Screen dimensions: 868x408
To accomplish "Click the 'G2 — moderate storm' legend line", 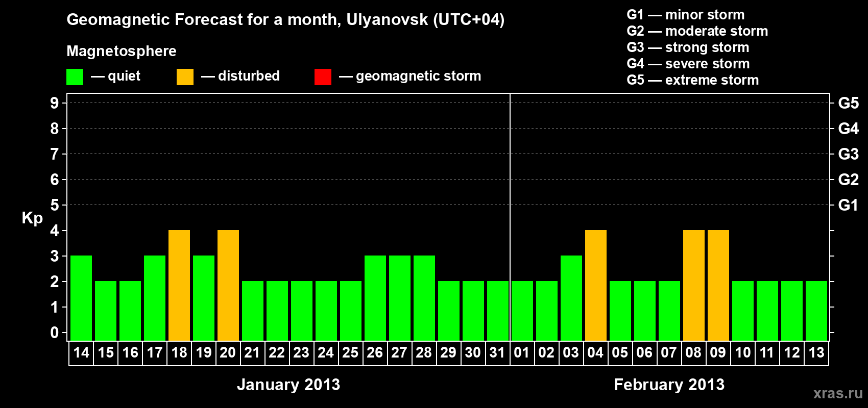I will coord(697,31).
